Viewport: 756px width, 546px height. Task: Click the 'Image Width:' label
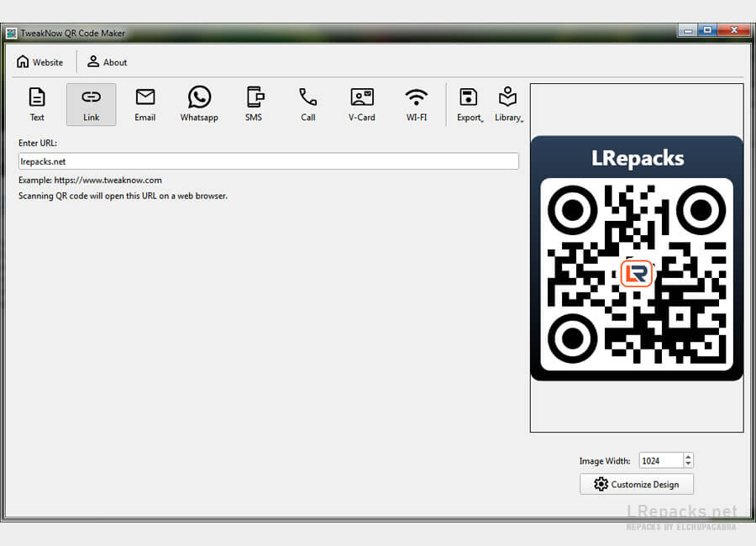pyautogui.click(x=605, y=460)
